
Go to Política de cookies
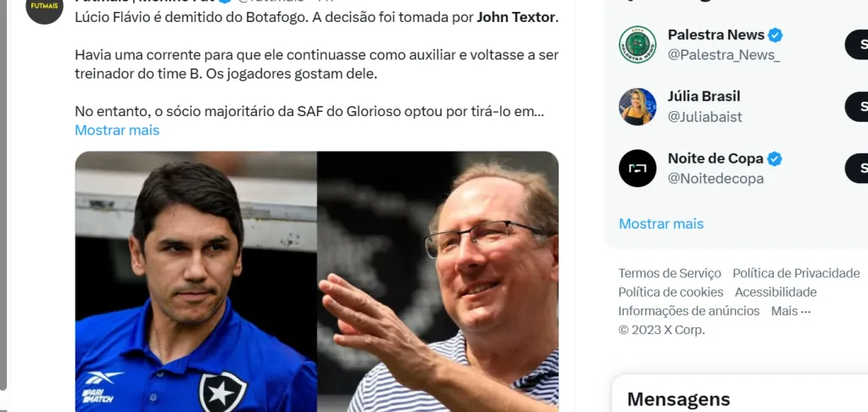pyautogui.click(x=671, y=292)
